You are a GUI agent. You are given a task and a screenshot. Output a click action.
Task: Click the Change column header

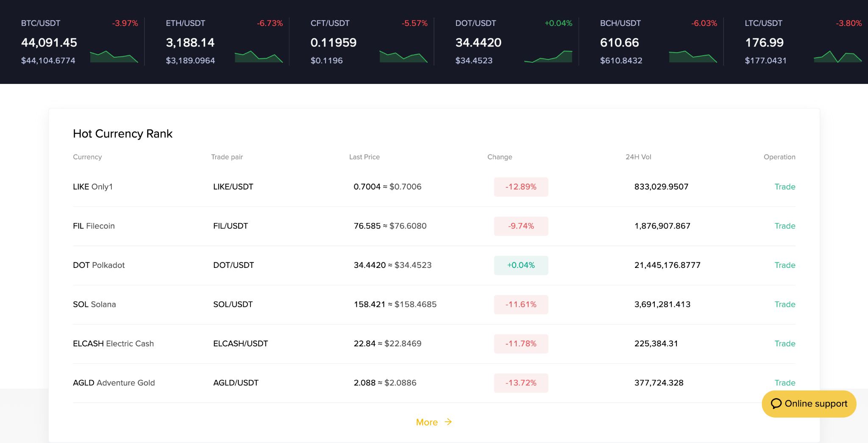500,157
